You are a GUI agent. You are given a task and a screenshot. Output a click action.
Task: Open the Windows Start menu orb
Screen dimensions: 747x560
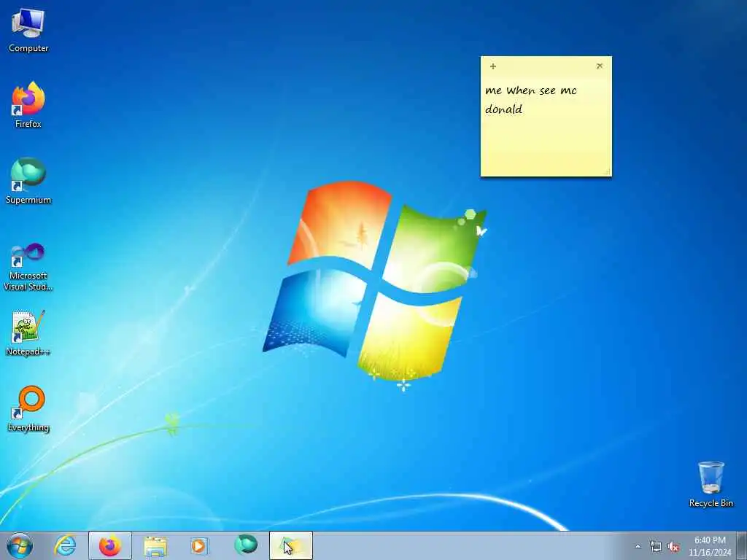20,545
